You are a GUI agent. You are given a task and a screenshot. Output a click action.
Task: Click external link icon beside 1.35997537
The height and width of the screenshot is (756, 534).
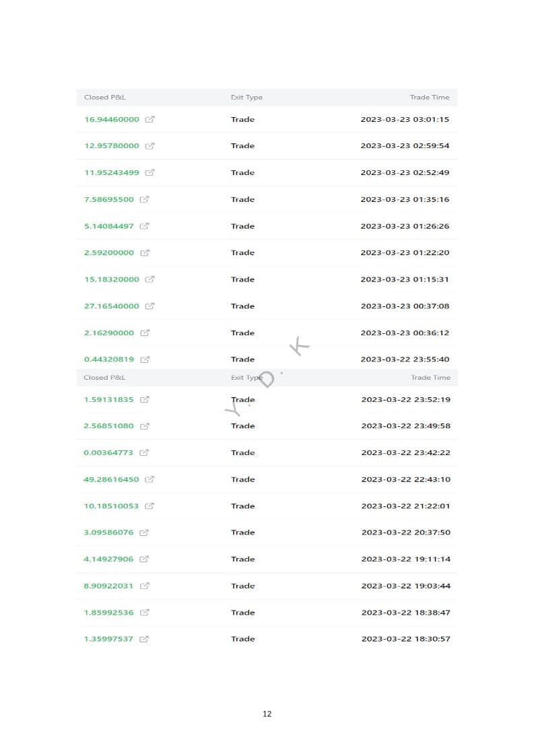pyautogui.click(x=144, y=640)
